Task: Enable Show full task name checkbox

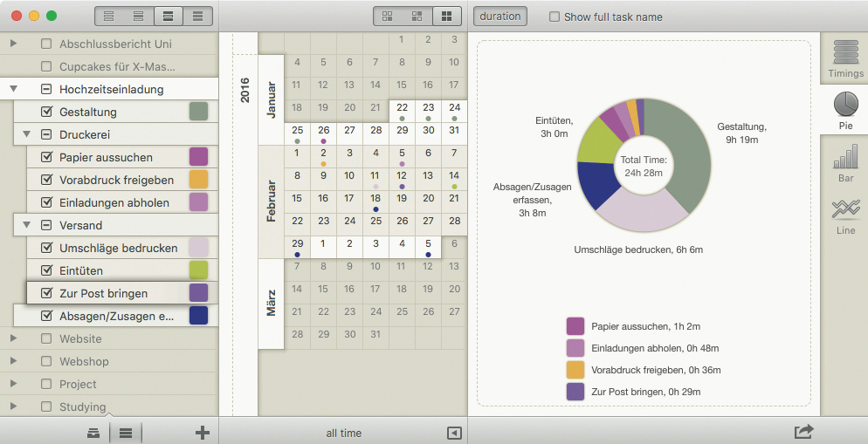Action: pyautogui.click(x=555, y=17)
